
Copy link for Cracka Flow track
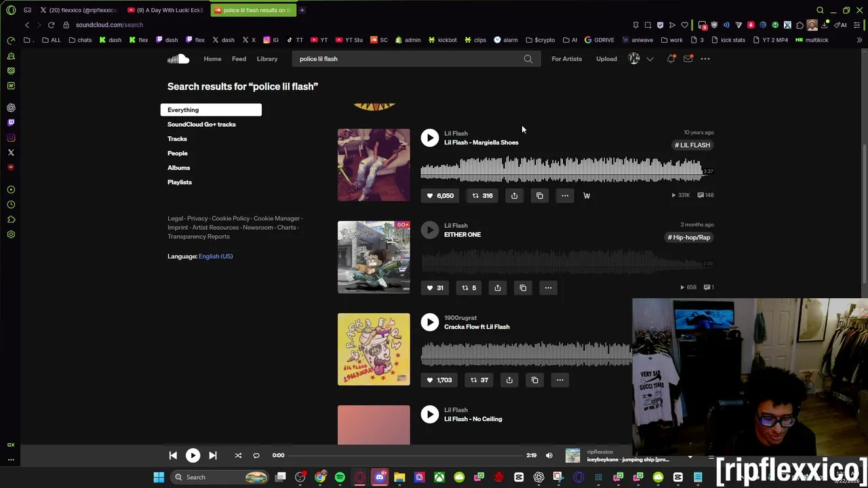pyautogui.click(x=534, y=380)
